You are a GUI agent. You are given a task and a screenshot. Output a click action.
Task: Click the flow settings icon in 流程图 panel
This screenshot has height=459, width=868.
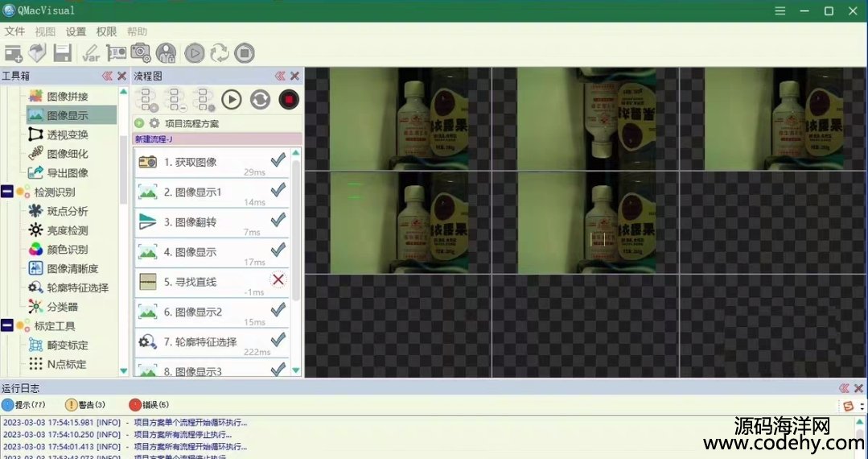tap(204, 100)
